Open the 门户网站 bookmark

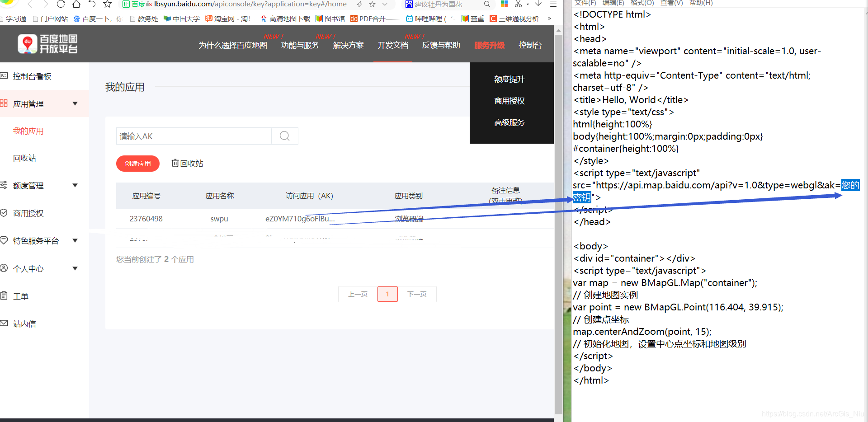50,19
